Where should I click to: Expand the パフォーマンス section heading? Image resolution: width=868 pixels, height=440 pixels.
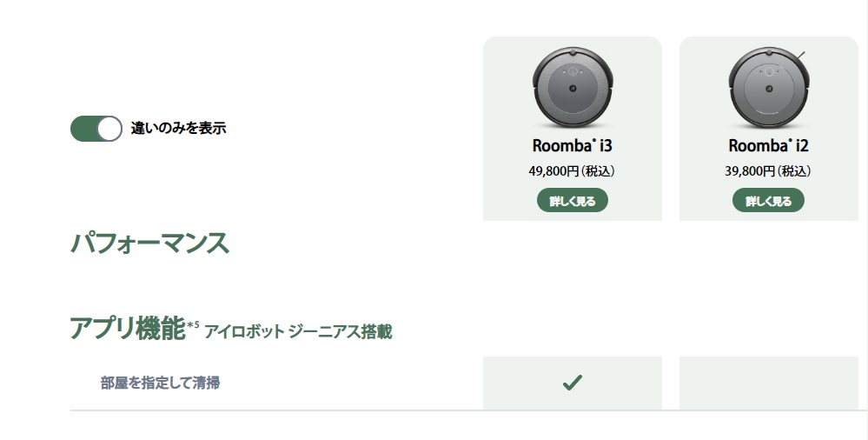click(x=150, y=243)
